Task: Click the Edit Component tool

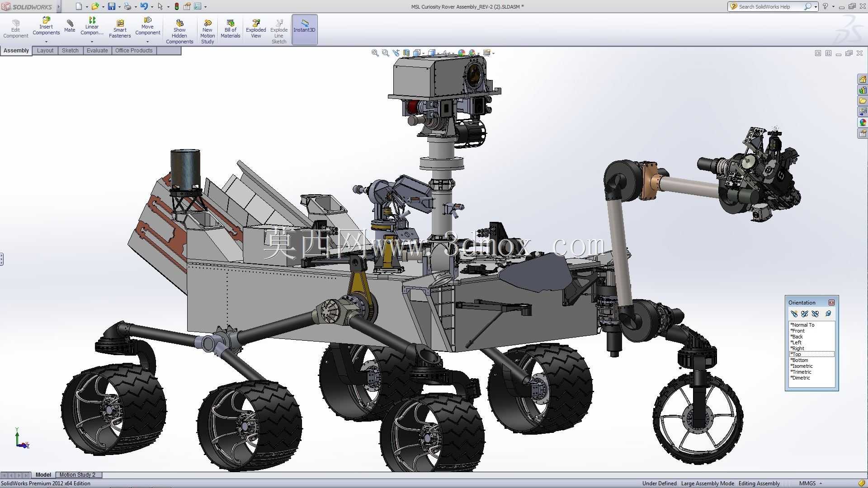Action: [x=16, y=29]
